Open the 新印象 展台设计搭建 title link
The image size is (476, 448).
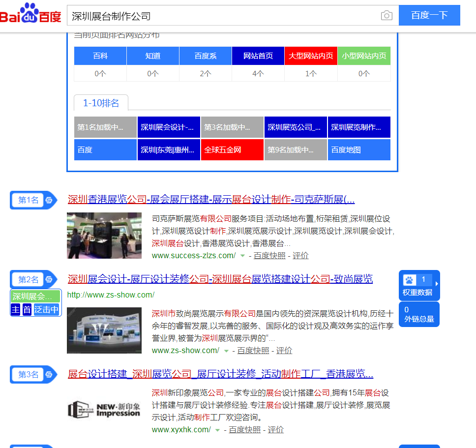pos(220,374)
